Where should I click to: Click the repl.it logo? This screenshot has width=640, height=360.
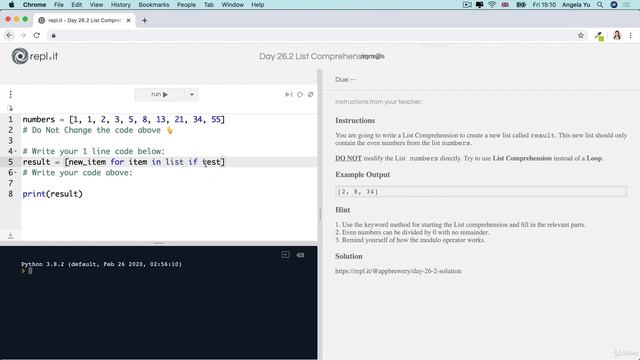tap(35, 56)
